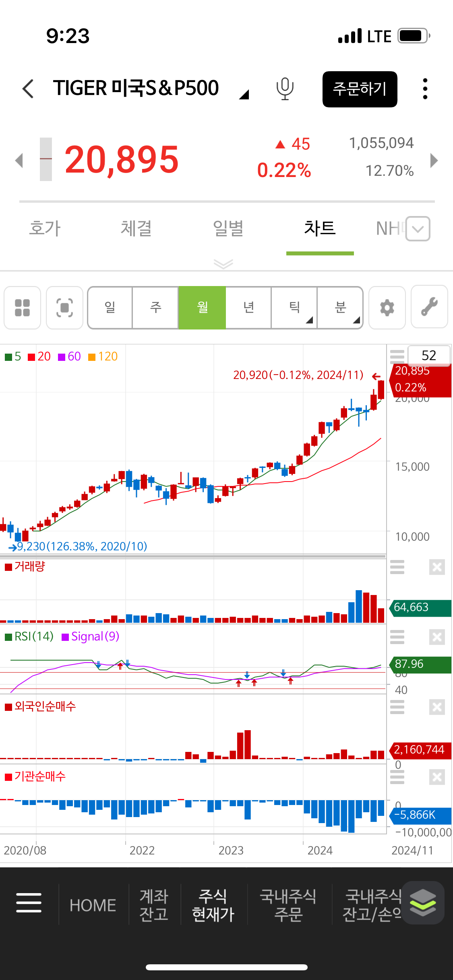Tap the 외국인순매수 panel handle icon

(x=397, y=707)
